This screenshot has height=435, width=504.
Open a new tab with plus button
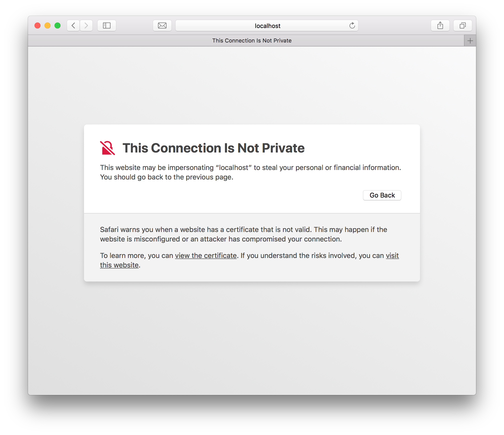coord(470,41)
